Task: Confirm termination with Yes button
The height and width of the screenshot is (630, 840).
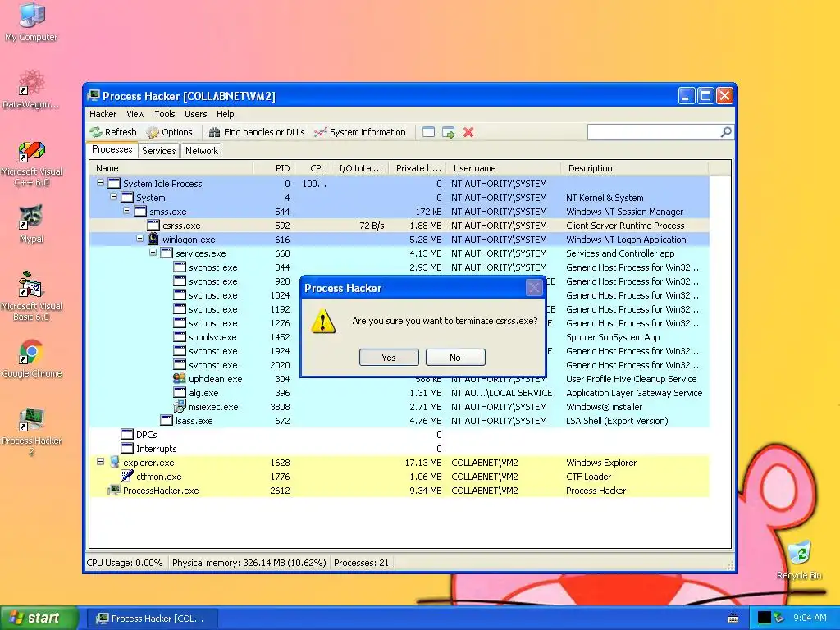Action: [x=389, y=358]
